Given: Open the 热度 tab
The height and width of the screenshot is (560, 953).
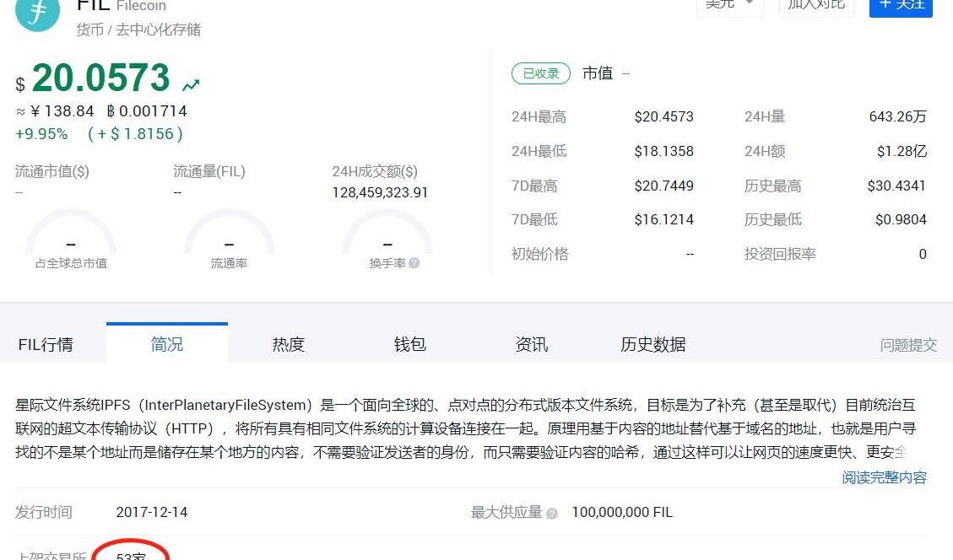Looking at the screenshot, I should (289, 344).
